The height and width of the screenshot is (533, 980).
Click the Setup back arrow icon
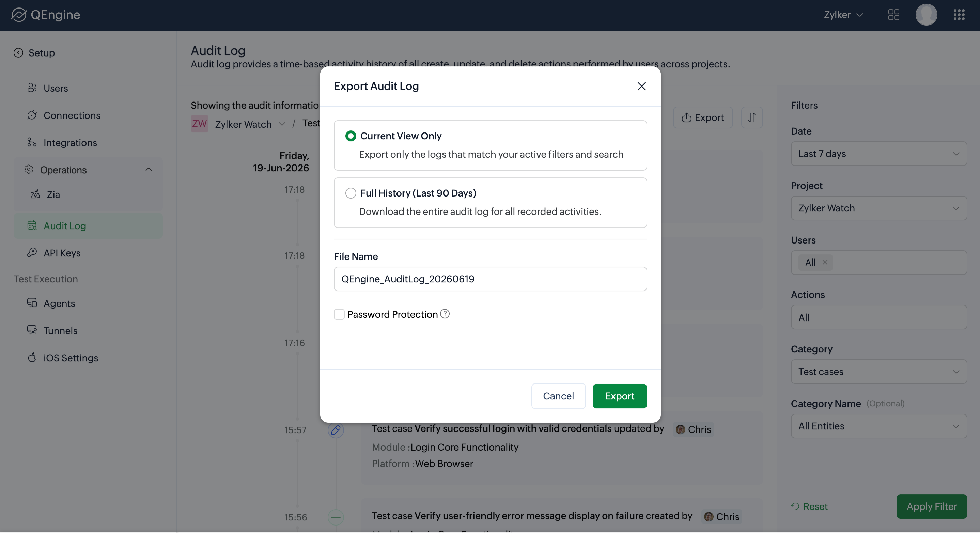click(x=18, y=52)
